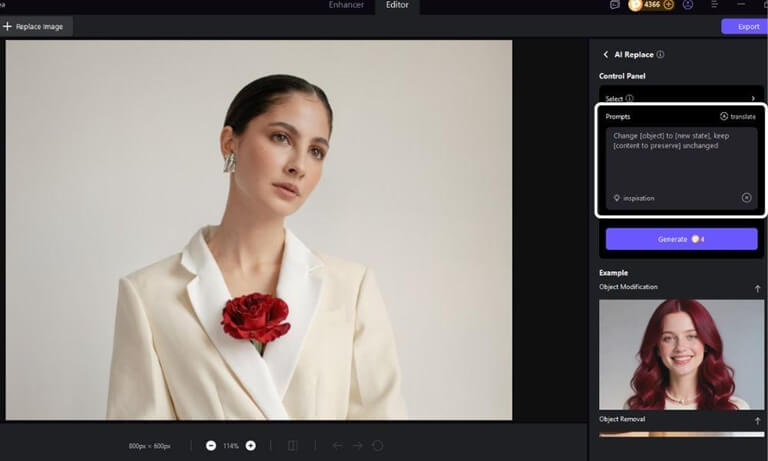
Task: Apply the Object Modification example arrow
Action: [757, 289]
